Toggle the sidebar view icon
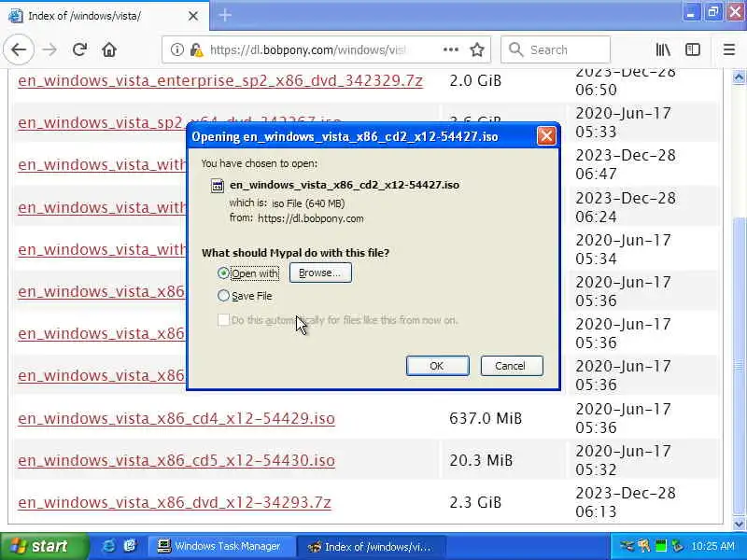Image resolution: width=747 pixels, height=560 pixels. pyautogui.click(x=693, y=49)
